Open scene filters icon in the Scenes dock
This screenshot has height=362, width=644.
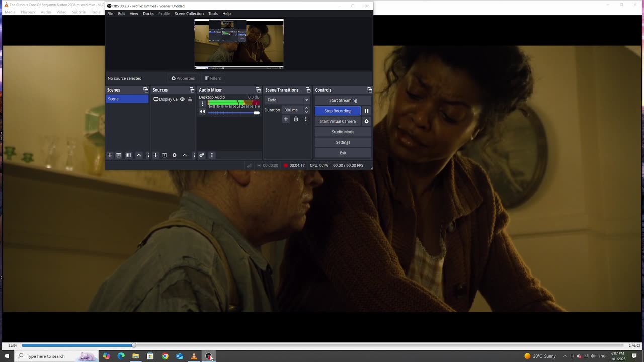point(128,155)
